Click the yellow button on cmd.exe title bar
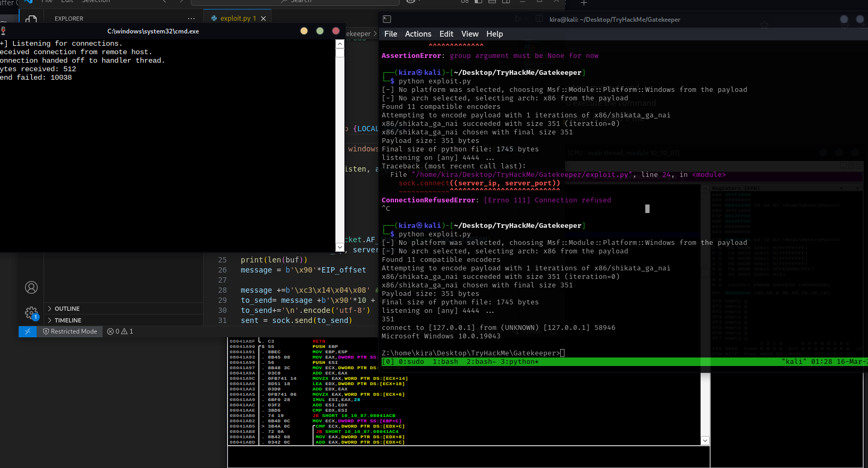Viewport: 868px width, 468px height. tap(304, 31)
